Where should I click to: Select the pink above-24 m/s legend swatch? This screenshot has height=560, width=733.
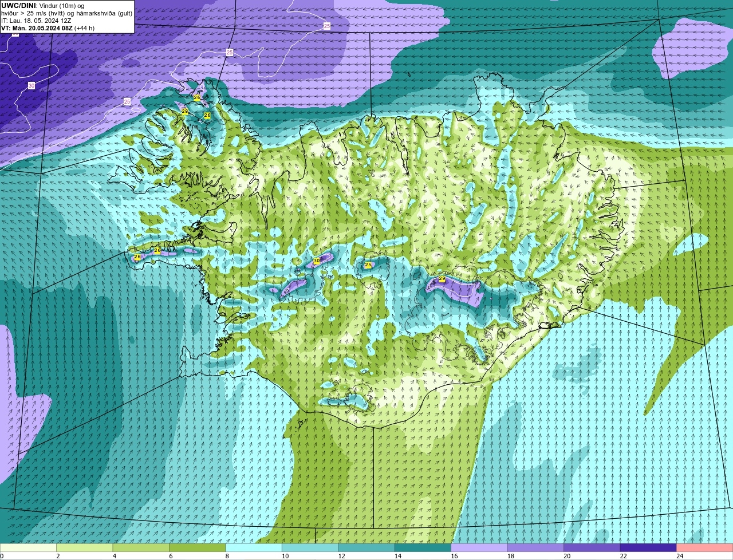(705, 548)
